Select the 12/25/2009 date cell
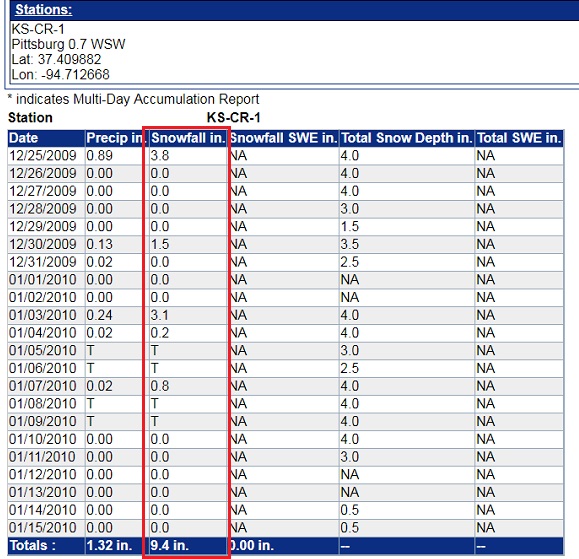579x559 pixels. pyautogui.click(x=42, y=156)
